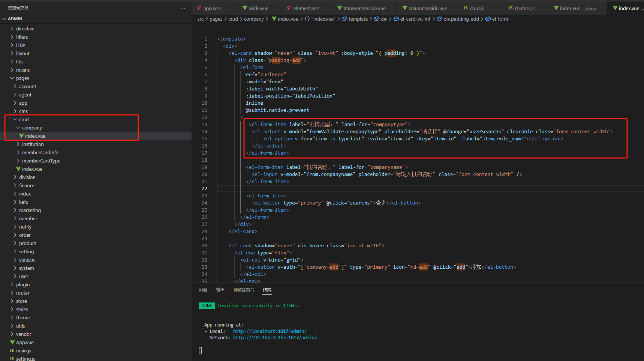Click the Sass icon on element.scss tab
The height and width of the screenshot is (361, 644).
pos(289,8)
